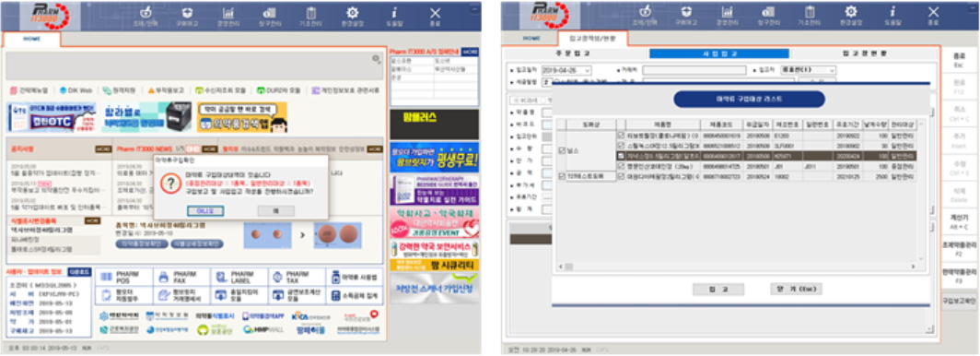Toggle checkbox for 날스 wholesaler row
Image resolution: width=980 pixels, height=356 pixels.
562,150
